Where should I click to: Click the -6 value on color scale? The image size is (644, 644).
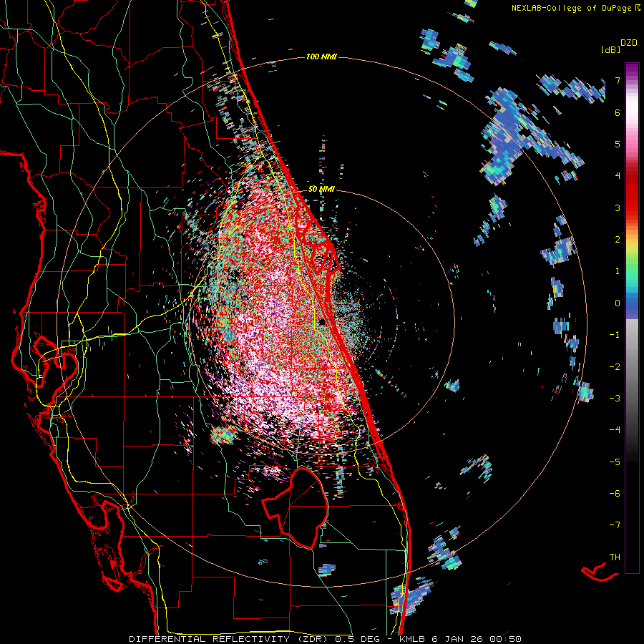615,494
